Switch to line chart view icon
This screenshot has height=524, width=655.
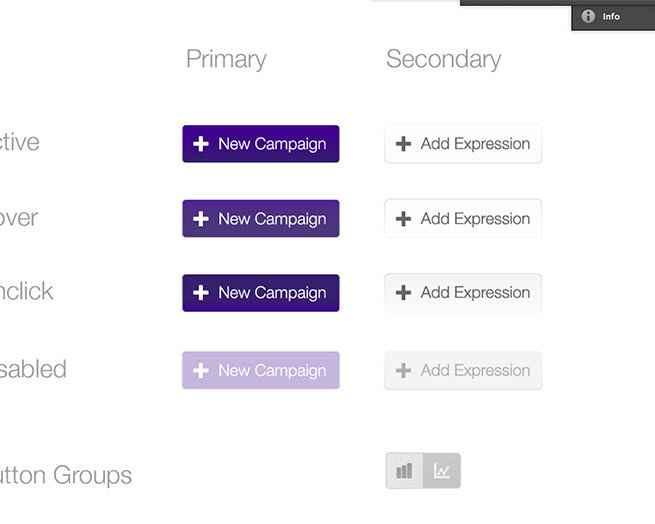442,471
